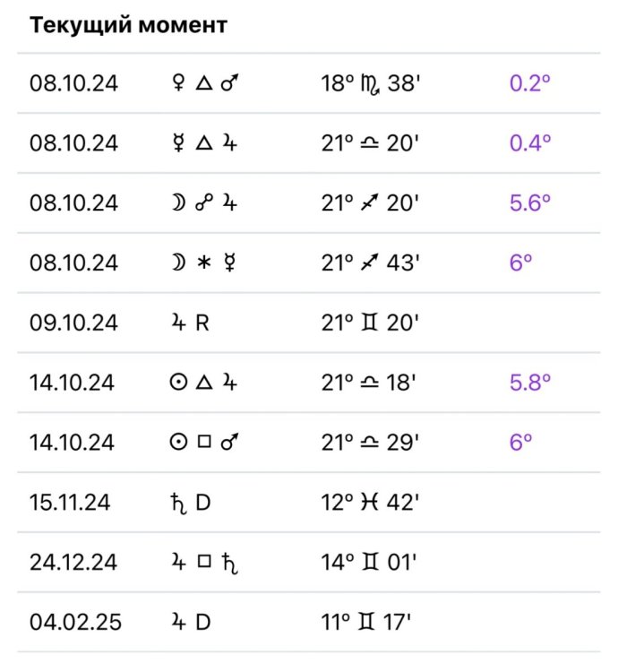Click the sextile asterisk in Moon–Mercury row
Viewport: 618px width, 672px height.
pyautogui.click(x=203, y=263)
